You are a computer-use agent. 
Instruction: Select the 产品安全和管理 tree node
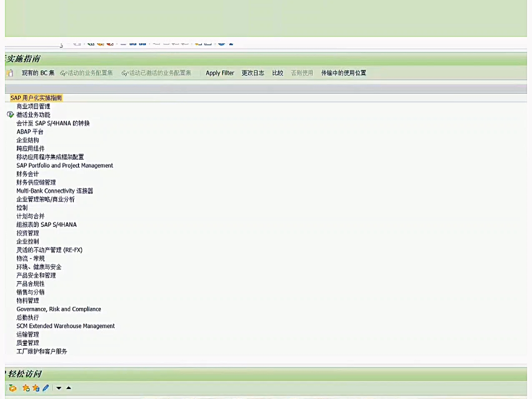[x=36, y=275]
